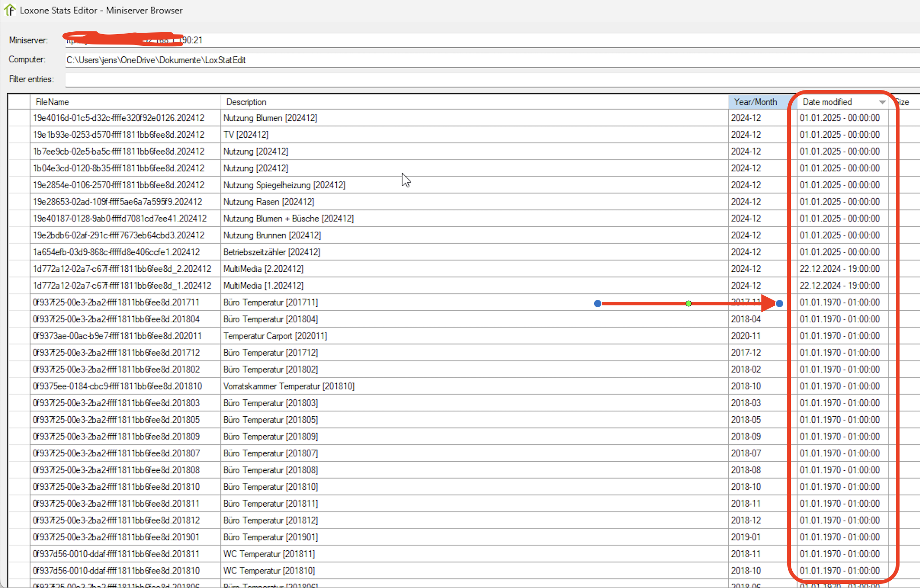This screenshot has height=588, width=920.
Task: Sort by the Year/Month column header
Action: [x=755, y=102]
